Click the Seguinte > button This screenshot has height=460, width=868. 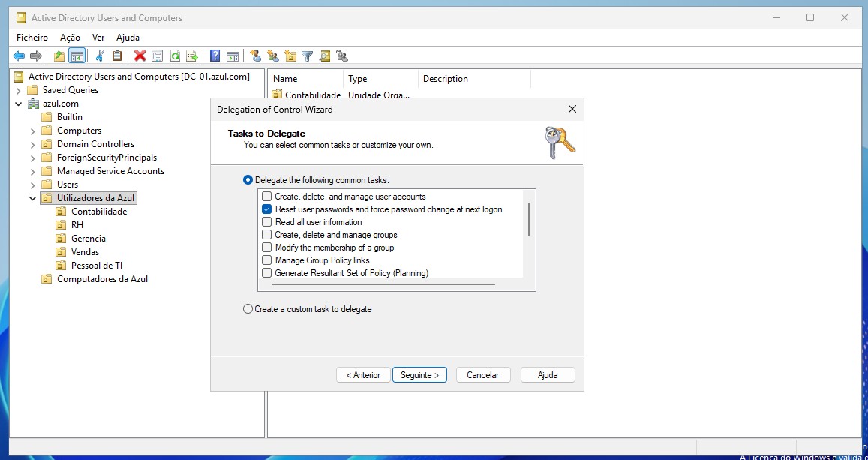(419, 374)
